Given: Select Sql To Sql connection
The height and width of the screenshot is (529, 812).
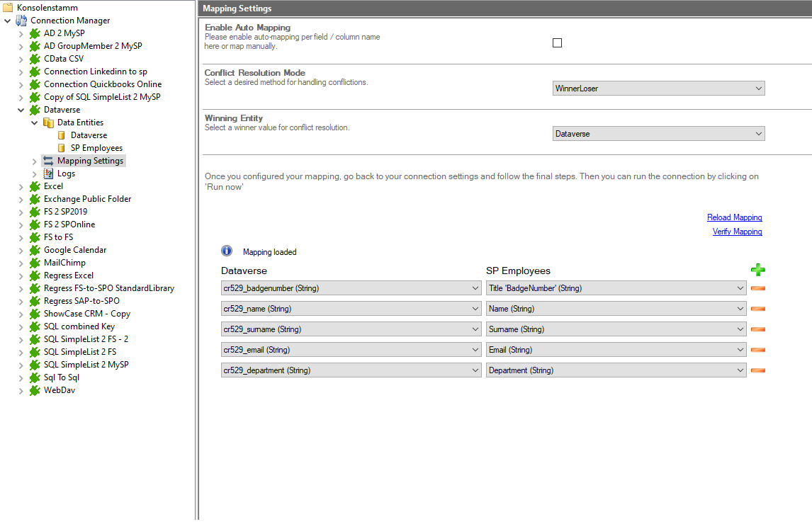Looking at the screenshot, I should (62, 377).
